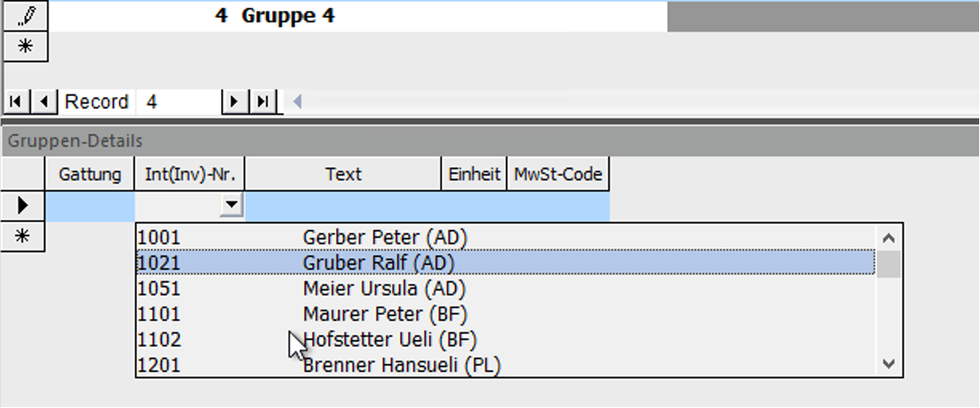Click the dropdown list scrollbar thumb
The height and width of the screenshot is (408, 980).
pyautogui.click(x=888, y=264)
